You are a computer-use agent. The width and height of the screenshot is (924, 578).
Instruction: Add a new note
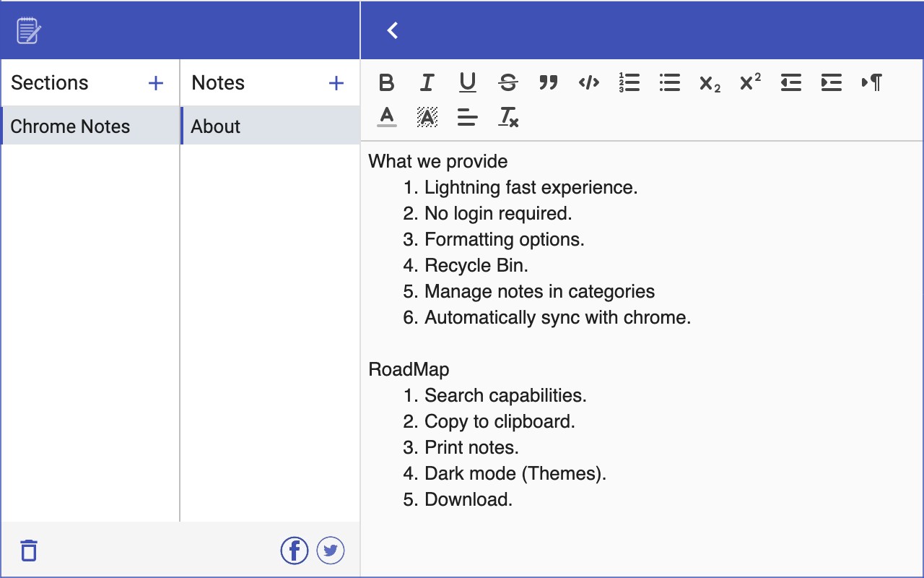coord(336,83)
